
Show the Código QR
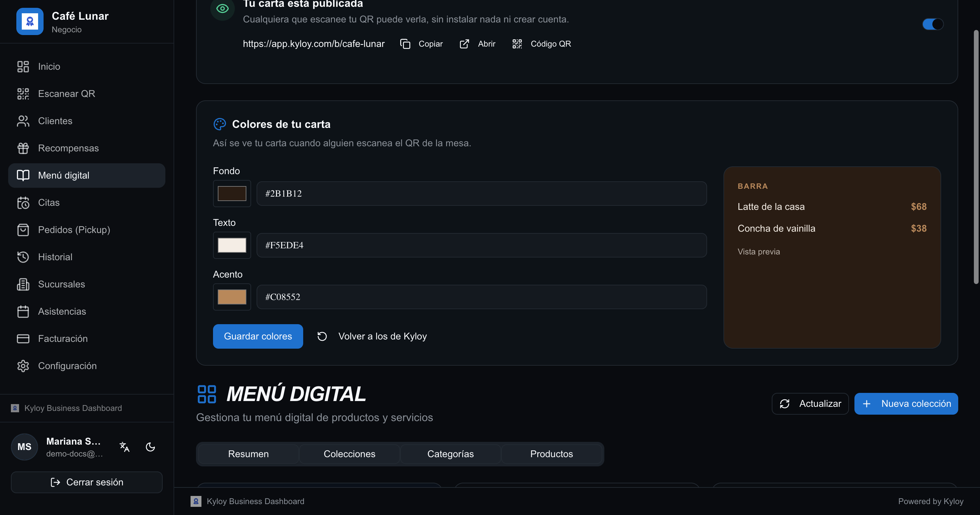tap(541, 44)
